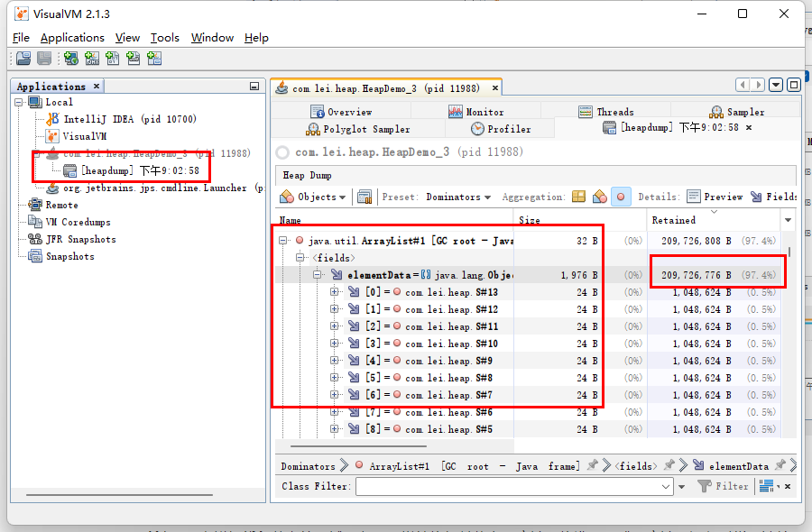Minimize the Applications panel
Screen dimensions: 812x532
[x=254, y=87]
